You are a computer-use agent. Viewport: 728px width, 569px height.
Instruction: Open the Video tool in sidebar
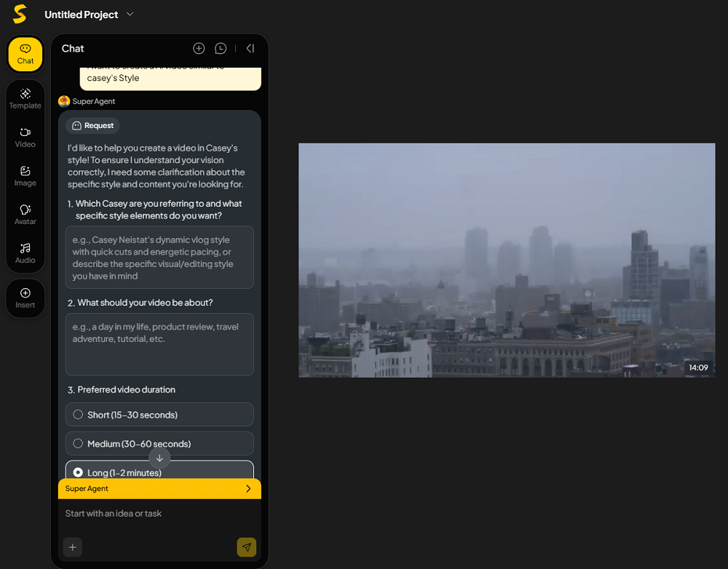point(25,137)
